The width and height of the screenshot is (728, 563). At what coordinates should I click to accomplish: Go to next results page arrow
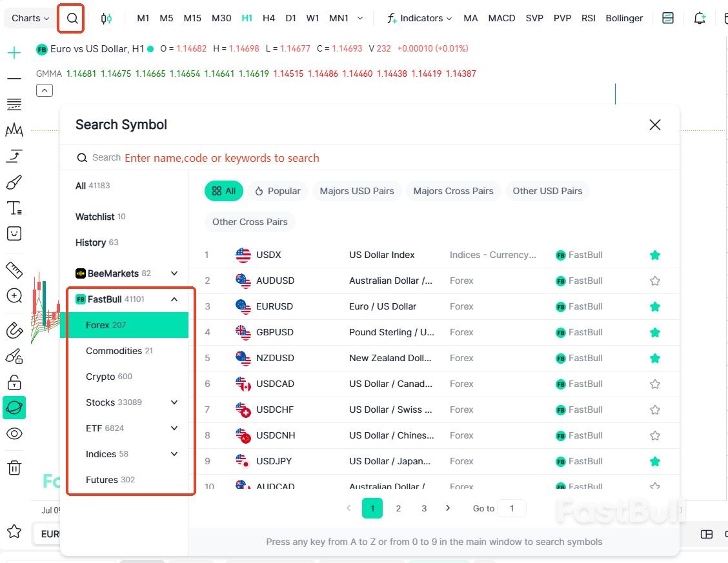[x=447, y=508]
